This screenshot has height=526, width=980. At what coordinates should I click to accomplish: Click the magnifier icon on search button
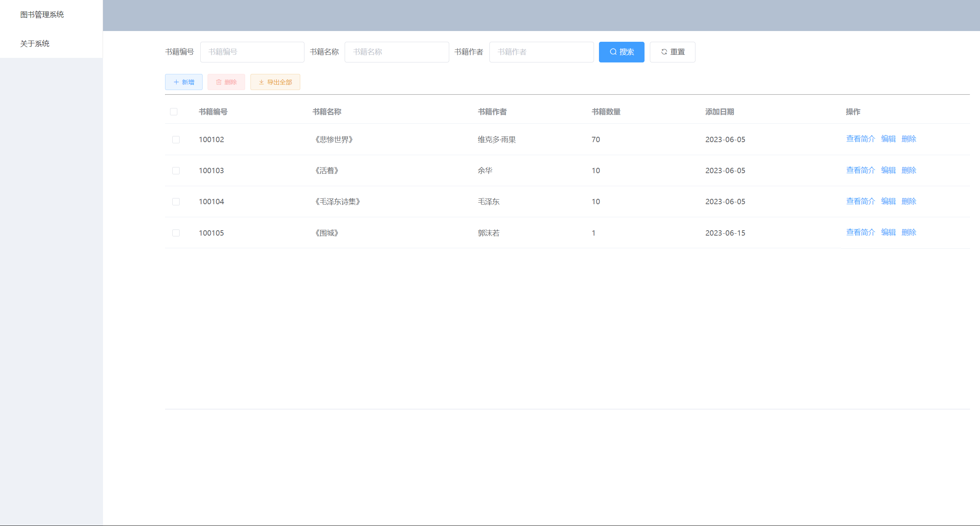[x=613, y=52]
